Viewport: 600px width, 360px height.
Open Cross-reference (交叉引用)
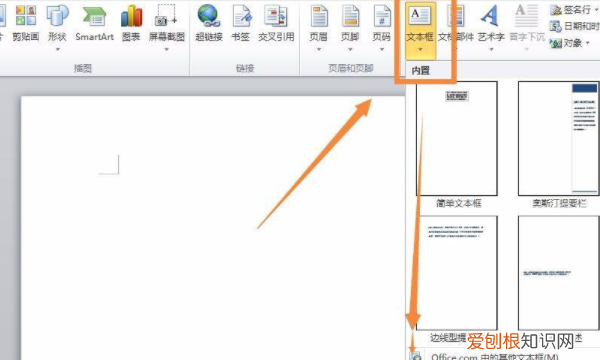[x=276, y=23]
